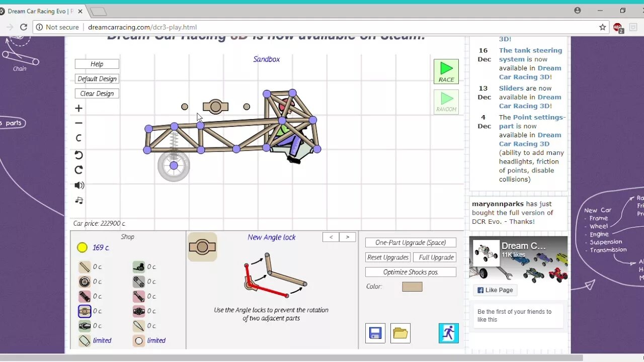Screen dimensions: 644x362
Task: Click the yellow coin icon
Action: [83, 247]
